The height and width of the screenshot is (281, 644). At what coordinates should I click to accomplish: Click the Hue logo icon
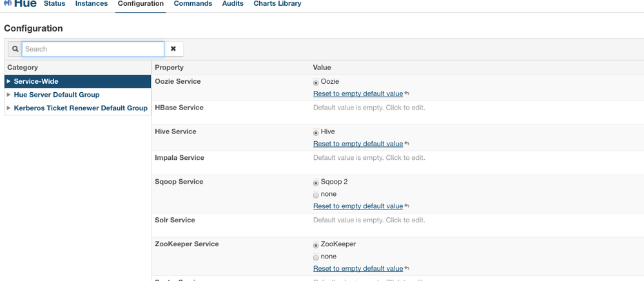coord(8,3)
